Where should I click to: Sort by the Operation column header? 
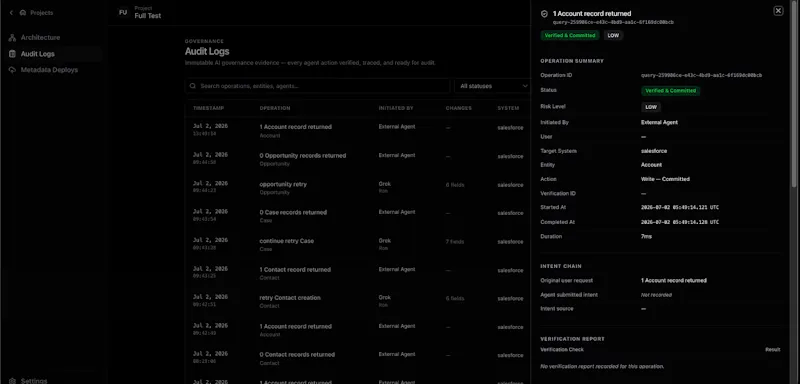[275, 108]
